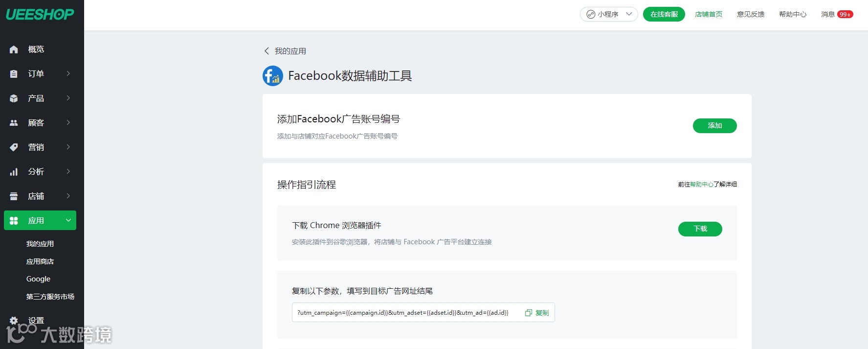Click the box icon beside 产品
This screenshot has width=868, height=349.
click(14, 98)
